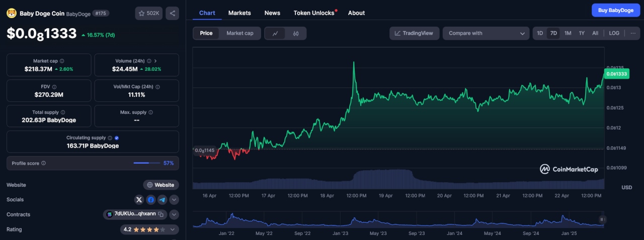This screenshot has height=240, width=644.
Task: Click the 0.0₈1145 opening price label
Action: [205, 150]
